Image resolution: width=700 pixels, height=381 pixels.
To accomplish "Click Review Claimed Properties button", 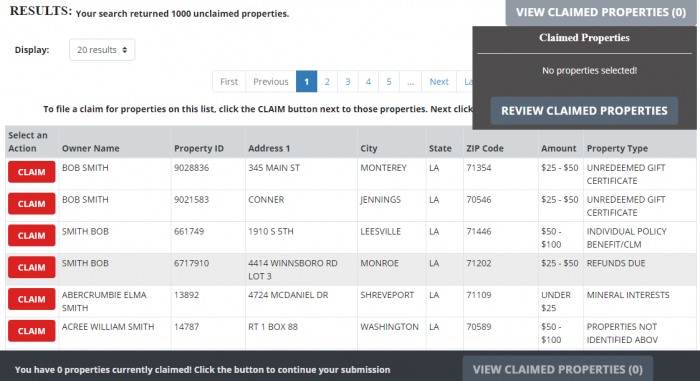I will (x=584, y=111).
